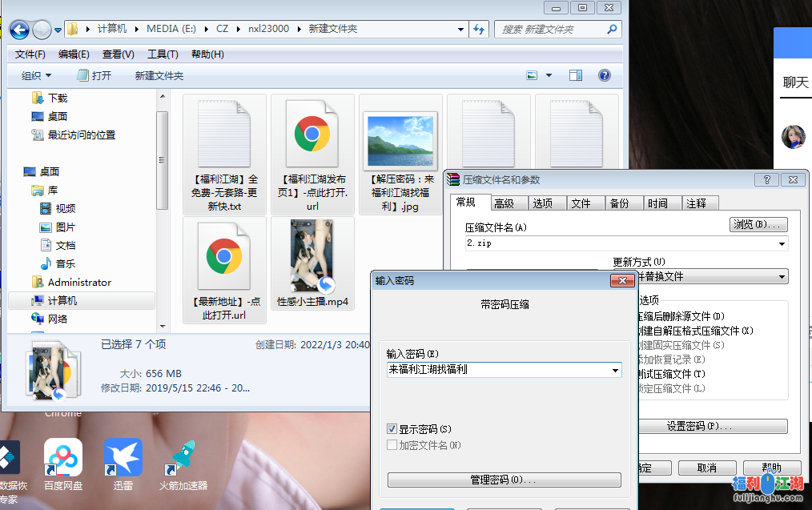Viewport: 812px width, 510px height.
Task: Uncheck the 显示密码 checkbox
Action: click(x=392, y=429)
